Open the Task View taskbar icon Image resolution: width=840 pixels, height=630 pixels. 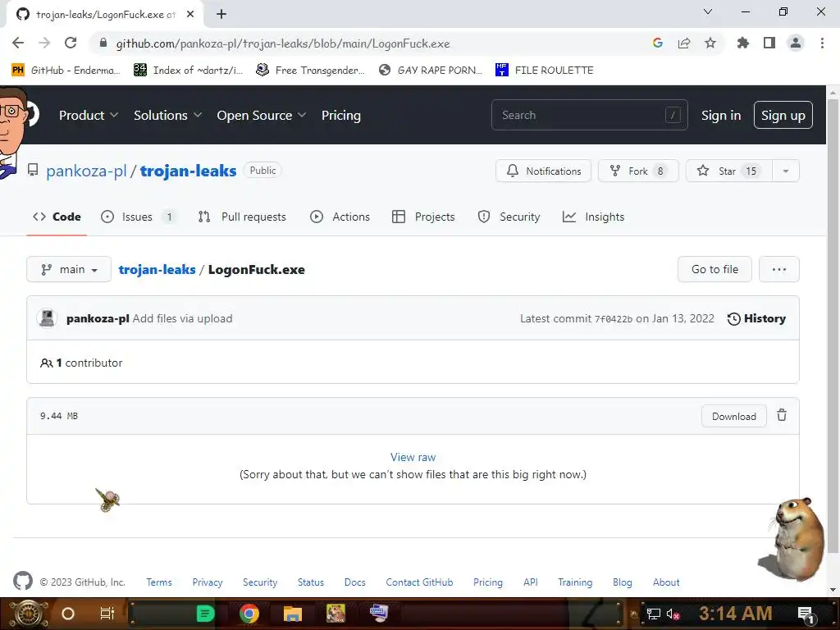(x=107, y=613)
